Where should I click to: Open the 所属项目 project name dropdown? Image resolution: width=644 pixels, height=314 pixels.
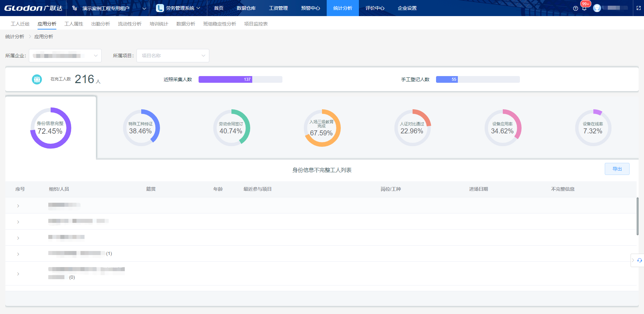point(173,56)
